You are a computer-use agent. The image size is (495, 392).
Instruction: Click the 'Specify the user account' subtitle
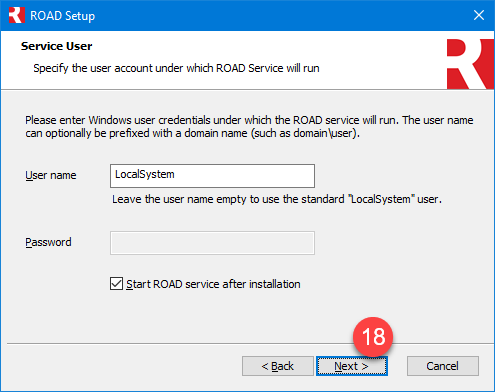[176, 68]
